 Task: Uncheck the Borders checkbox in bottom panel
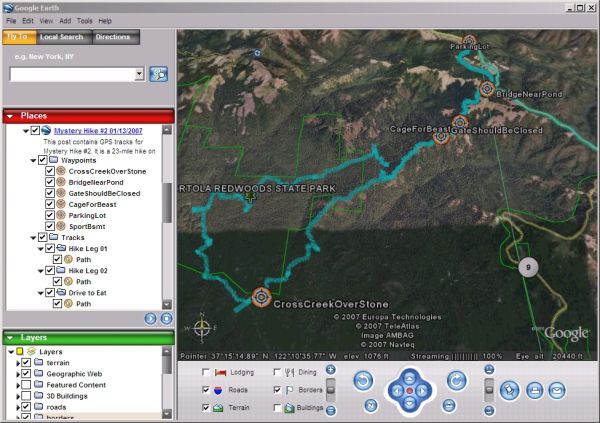click(277, 390)
